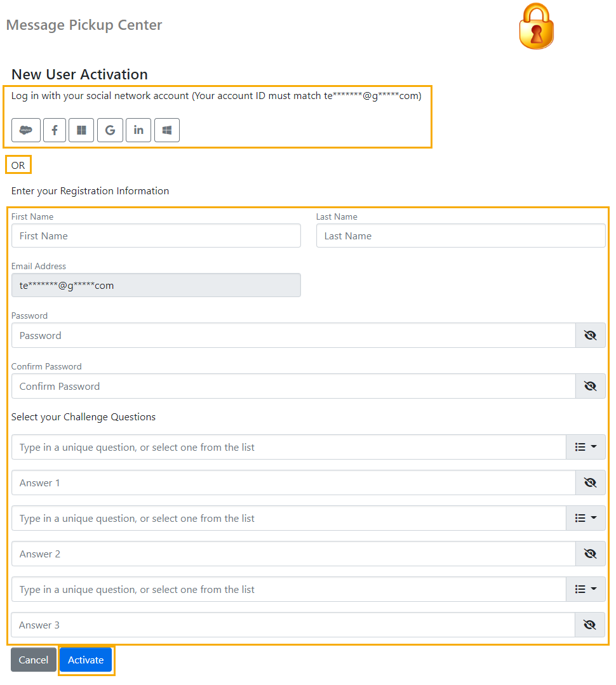616x685 pixels.
Task: Unhide the Answer 2 text
Action: [590, 554]
